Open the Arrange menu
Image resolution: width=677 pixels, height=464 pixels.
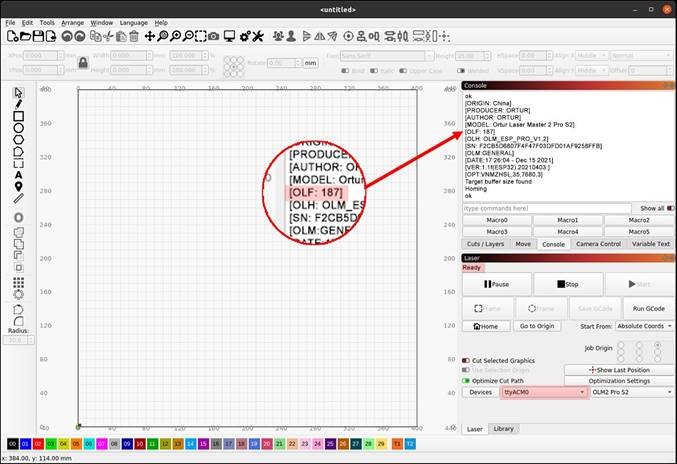[x=73, y=23]
